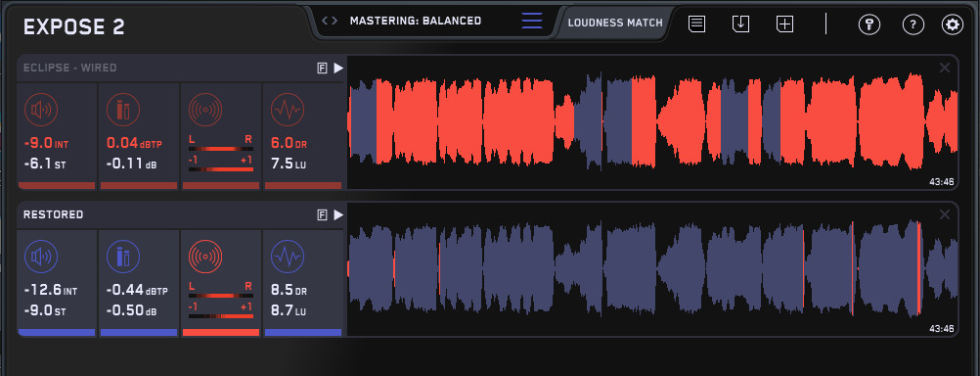Click the peak meter icon for Restored track
The height and width of the screenshot is (376, 980).
(x=122, y=257)
